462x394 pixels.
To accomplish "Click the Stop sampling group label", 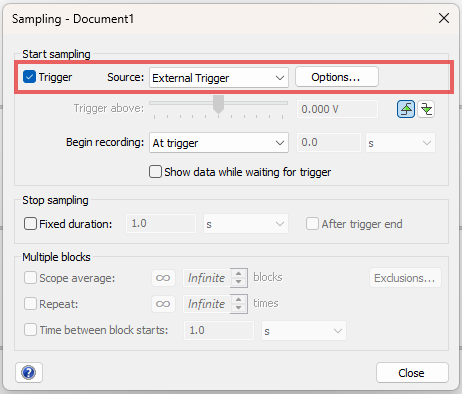I will click(x=55, y=200).
